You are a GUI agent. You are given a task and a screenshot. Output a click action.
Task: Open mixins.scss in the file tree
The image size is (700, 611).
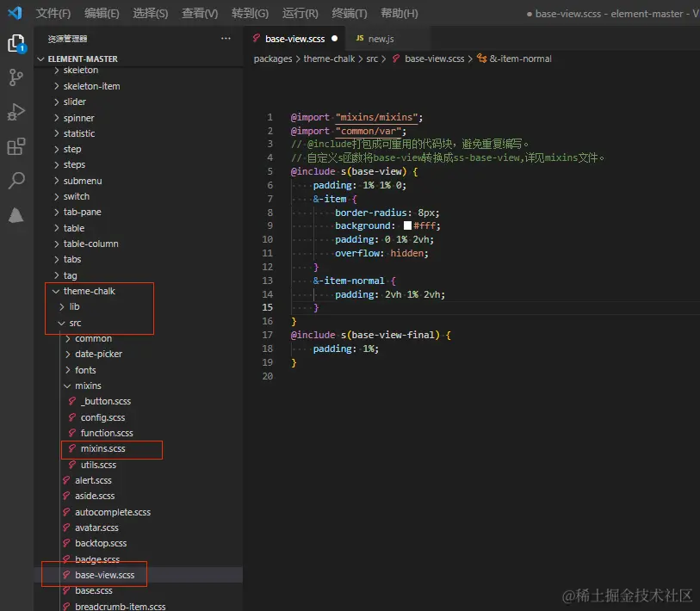[102, 448]
